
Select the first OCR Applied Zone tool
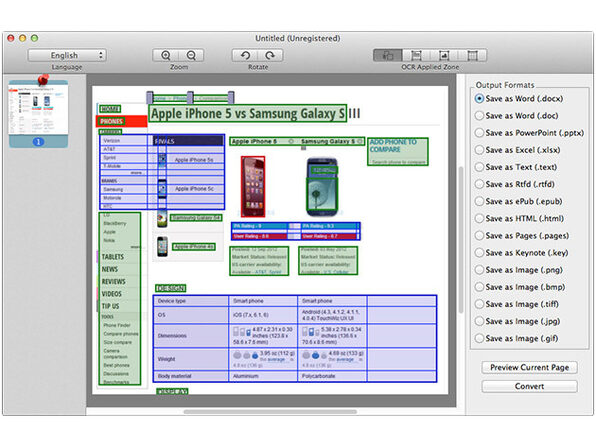coord(387,55)
